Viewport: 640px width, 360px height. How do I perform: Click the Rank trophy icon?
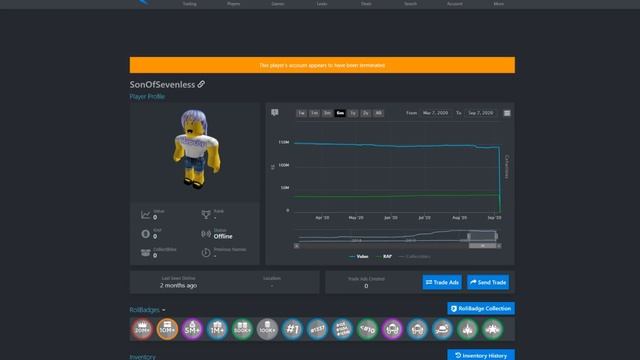coord(206,215)
